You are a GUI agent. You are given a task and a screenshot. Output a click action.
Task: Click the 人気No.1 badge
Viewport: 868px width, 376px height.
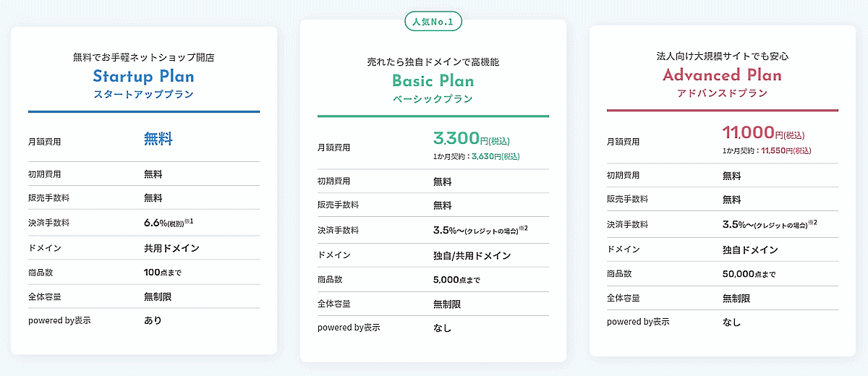click(x=433, y=22)
